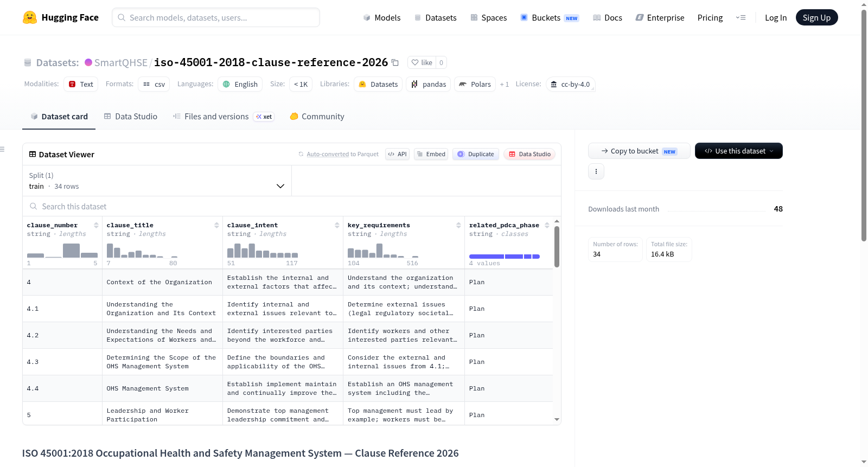Click the red Data Studio button
Screen dimensions: 868x467
(529, 154)
